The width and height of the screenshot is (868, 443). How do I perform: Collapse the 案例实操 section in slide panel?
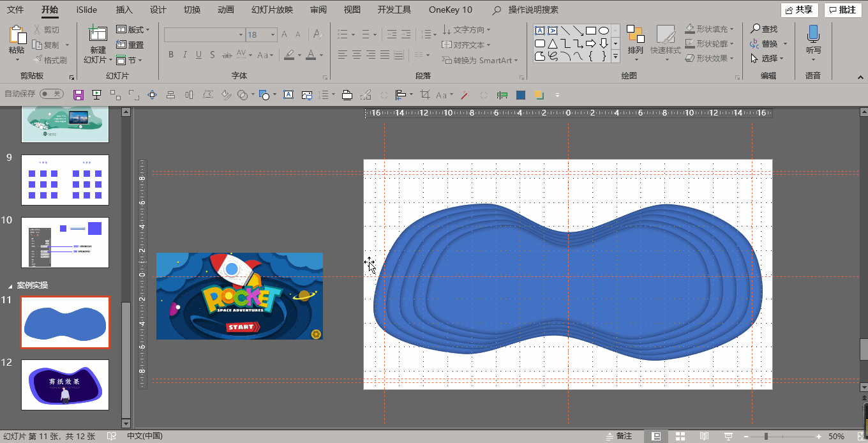[x=10, y=285]
